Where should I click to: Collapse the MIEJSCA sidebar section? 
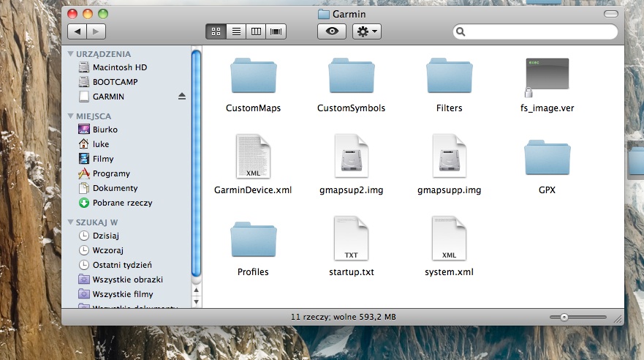(x=71, y=116)
